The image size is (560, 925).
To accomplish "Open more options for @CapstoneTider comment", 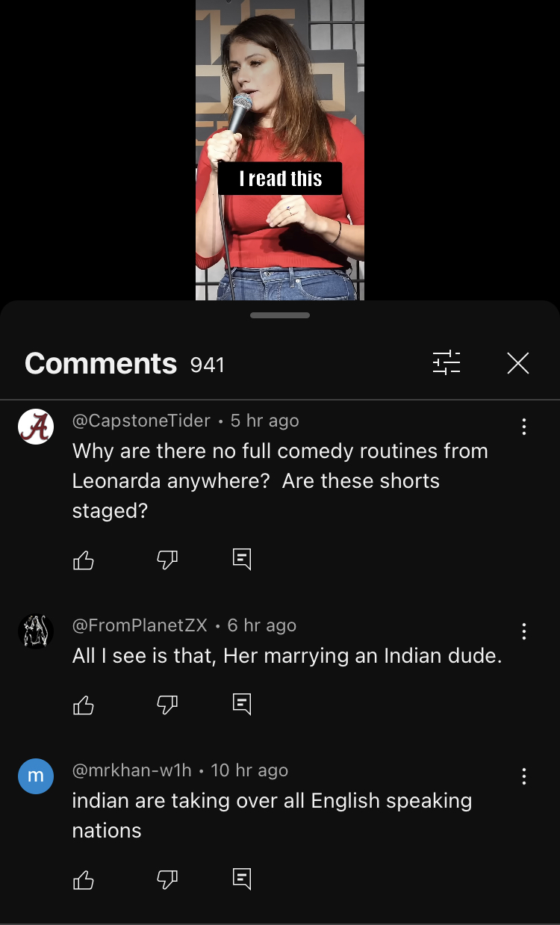I will click(524, 427).
